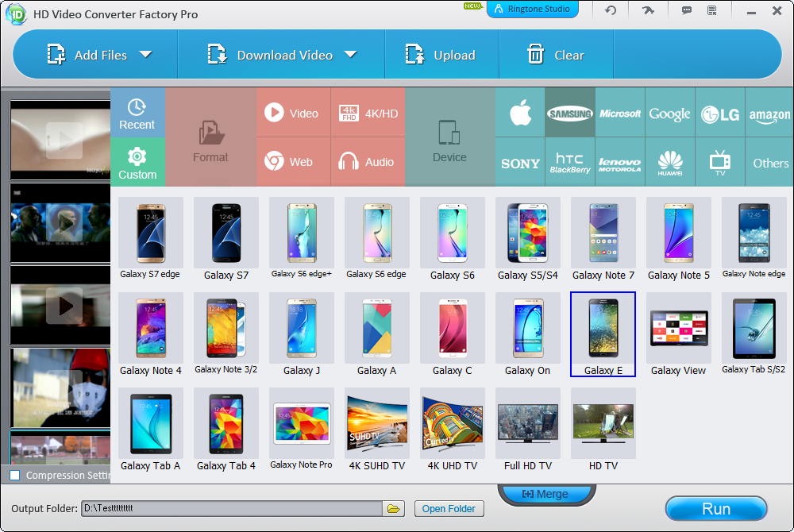
Task: Browse for output folder icon
Action: coord(394,508)
